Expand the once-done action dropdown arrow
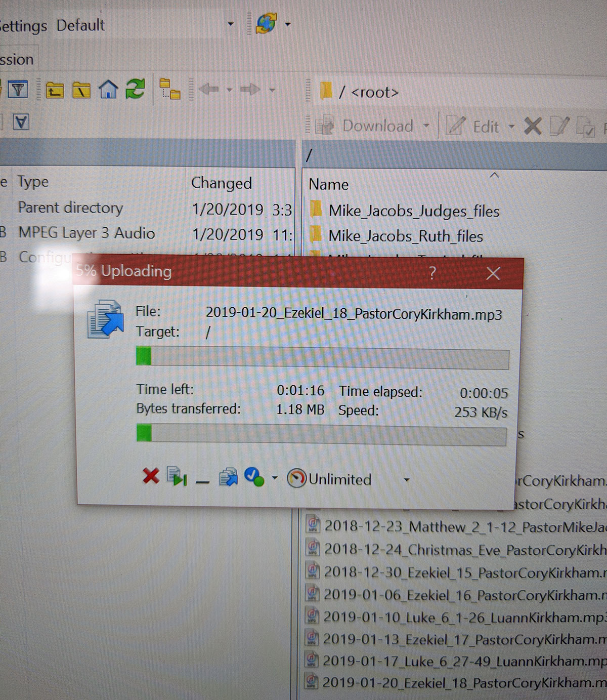The height and width of the screenshot is (700, 607). (275, 478)
